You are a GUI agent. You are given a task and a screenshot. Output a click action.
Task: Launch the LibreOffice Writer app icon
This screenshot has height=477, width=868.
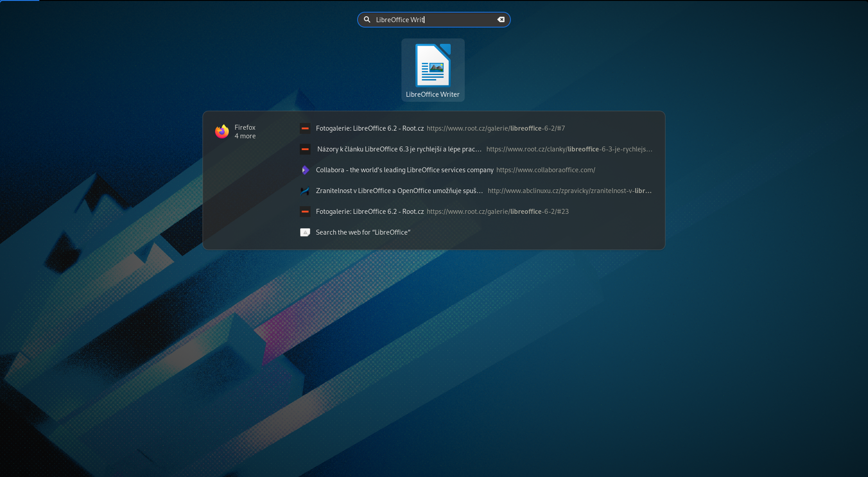tap(433, 66)
